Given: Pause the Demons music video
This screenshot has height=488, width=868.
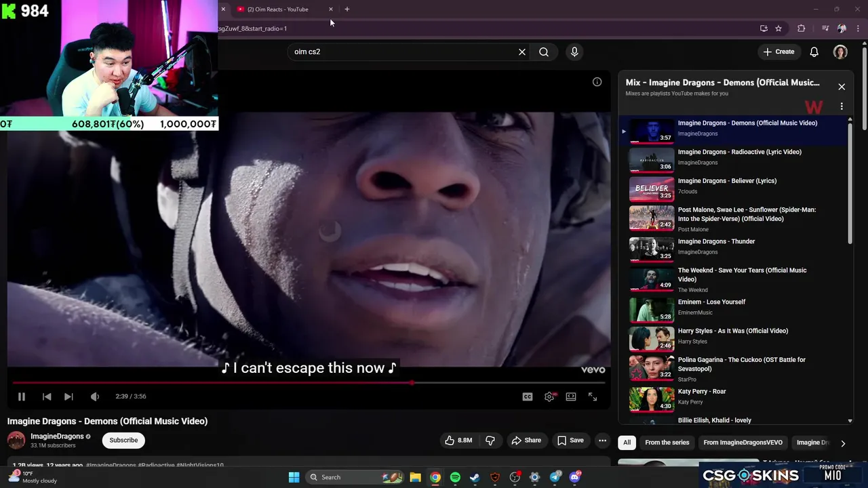Looking at the screenshot, I should (x=21, y=396).
